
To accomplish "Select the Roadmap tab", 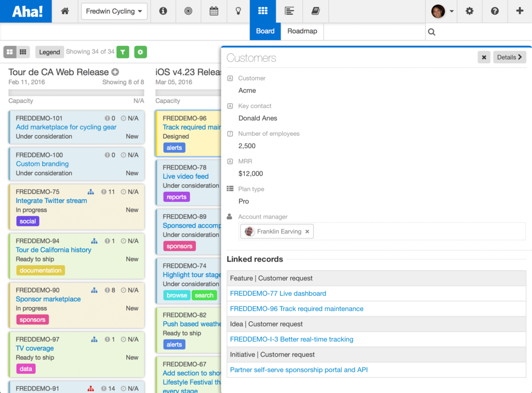I will (x=302, y=31).
